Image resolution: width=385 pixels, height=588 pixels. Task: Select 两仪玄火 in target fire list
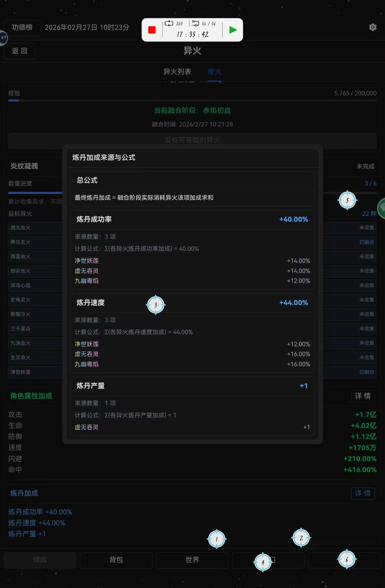tap(21, 242)
